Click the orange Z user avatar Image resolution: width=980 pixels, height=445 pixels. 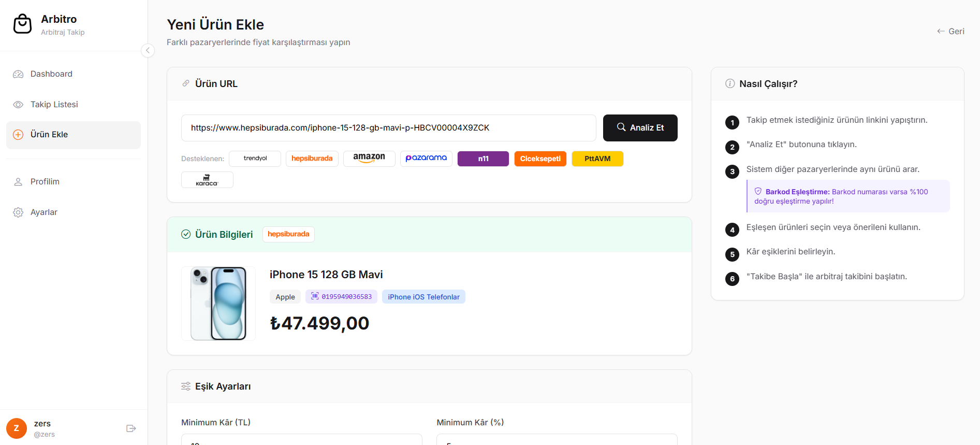point(17,428)
